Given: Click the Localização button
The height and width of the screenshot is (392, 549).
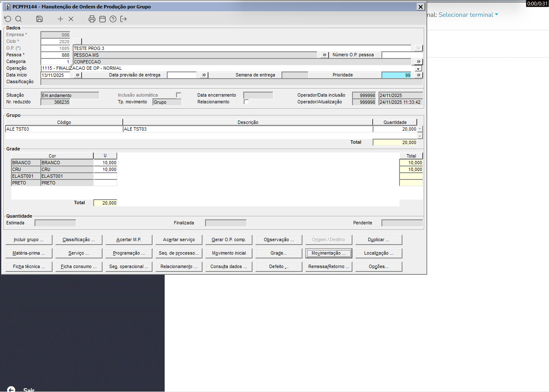Looking at the screenshot, I should click(379, 253).
